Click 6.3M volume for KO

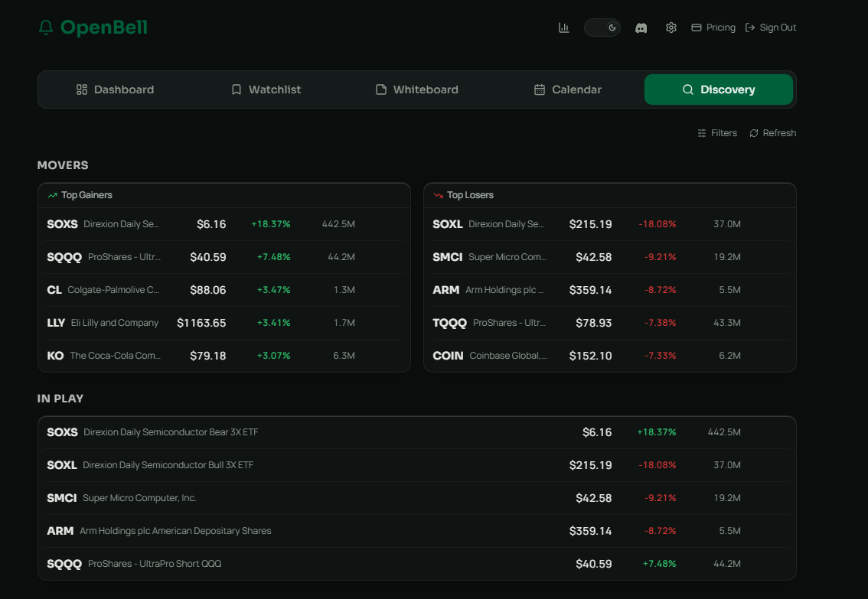pos(344,356)
